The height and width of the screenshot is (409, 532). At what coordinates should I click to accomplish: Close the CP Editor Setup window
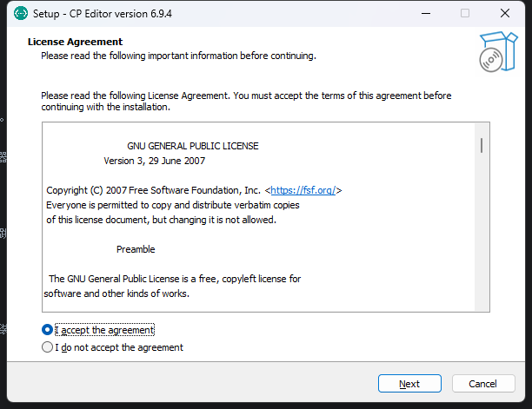click(505, 14)
